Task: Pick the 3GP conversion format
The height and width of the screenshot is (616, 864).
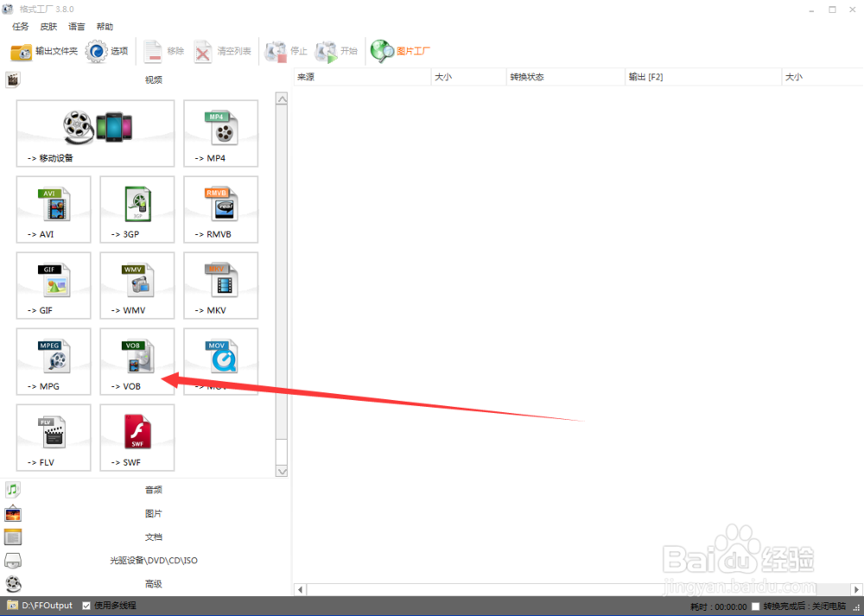Action: [137, 209]
